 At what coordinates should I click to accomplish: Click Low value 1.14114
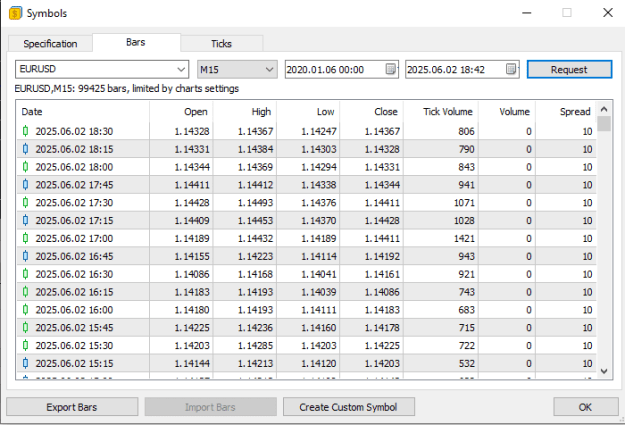[x=319, y=256]
